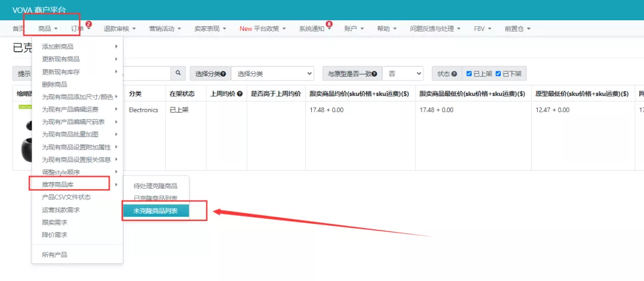Screen dimensions: 644x281
Task: Expand the 账户 navbar dropdown
Action: (354, 29)
